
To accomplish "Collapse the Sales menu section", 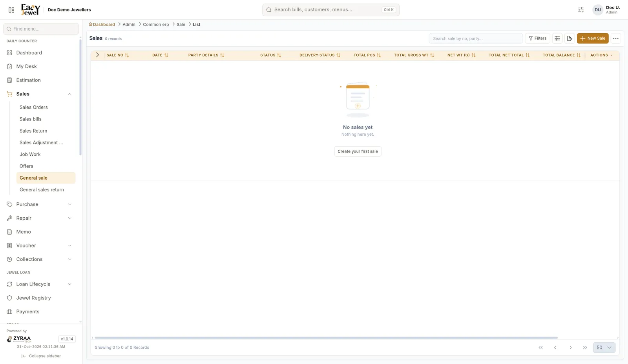I will (x=69, y=94).
